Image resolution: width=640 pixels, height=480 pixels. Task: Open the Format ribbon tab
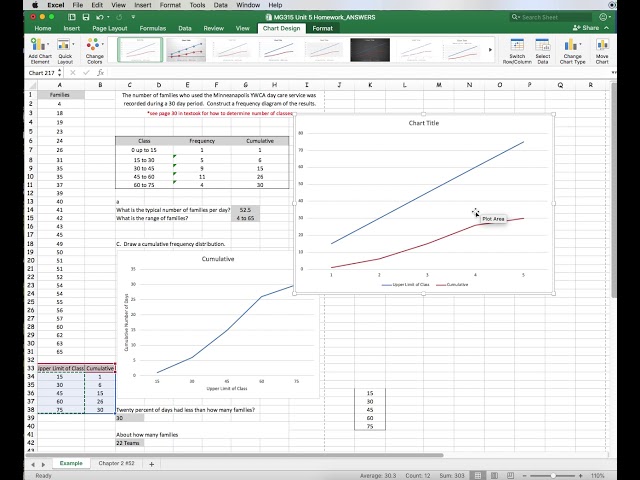pyautogui.click(x=322, y=28)
